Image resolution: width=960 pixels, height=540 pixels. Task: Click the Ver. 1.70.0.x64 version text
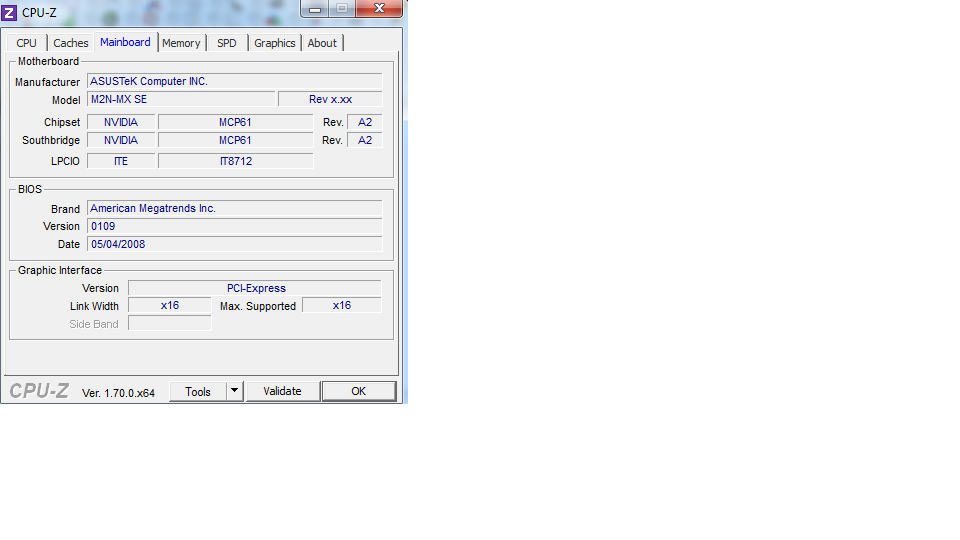118,393
